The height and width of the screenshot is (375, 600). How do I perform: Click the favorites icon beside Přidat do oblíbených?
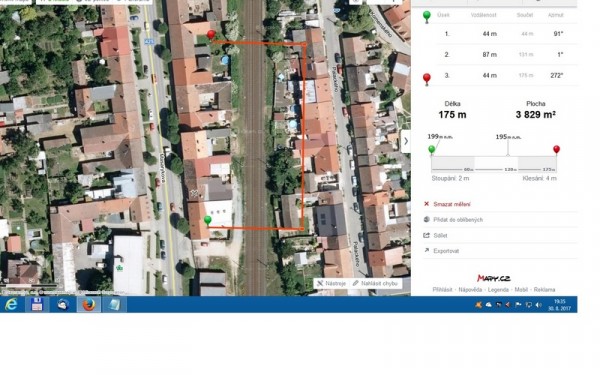pyautogui.click(x=427, y=220)
